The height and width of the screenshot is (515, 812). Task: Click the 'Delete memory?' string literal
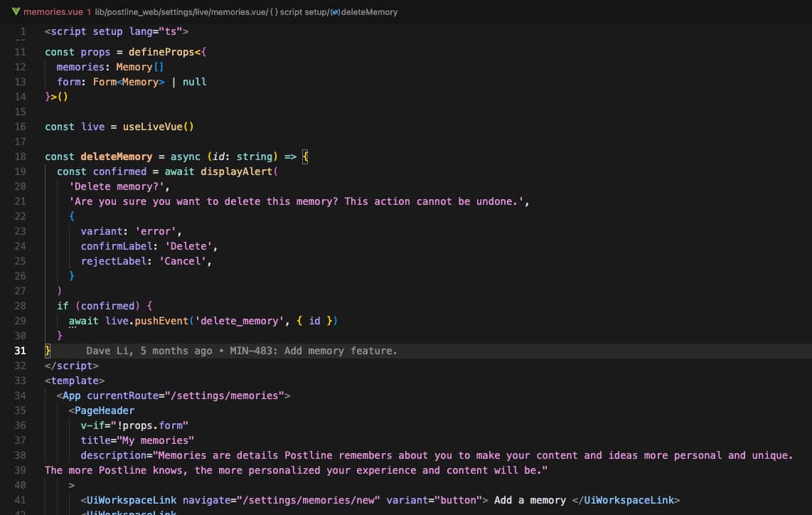tap(117, 186)
